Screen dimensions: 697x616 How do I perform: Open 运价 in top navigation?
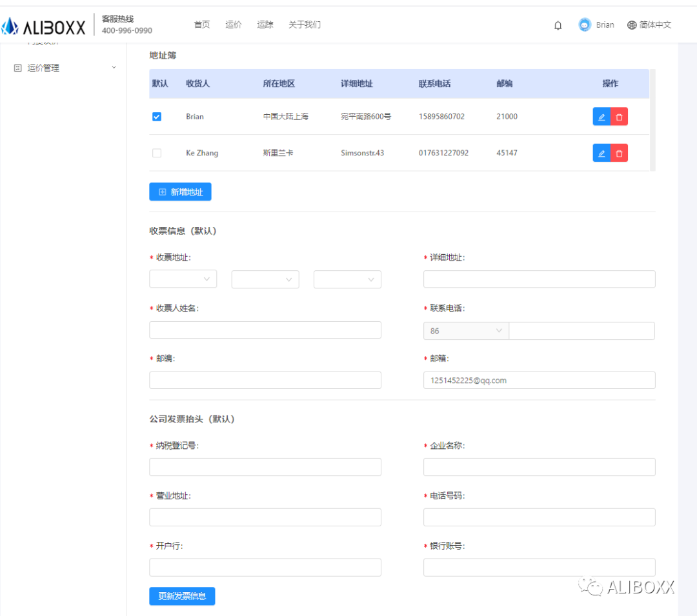[234, 25]
